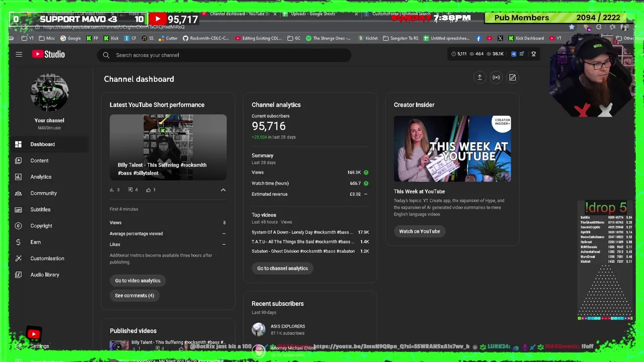Viewport: 644px width, 362px height.
Task: Click the Facebook bookmark icon
Action: point(478,38)
